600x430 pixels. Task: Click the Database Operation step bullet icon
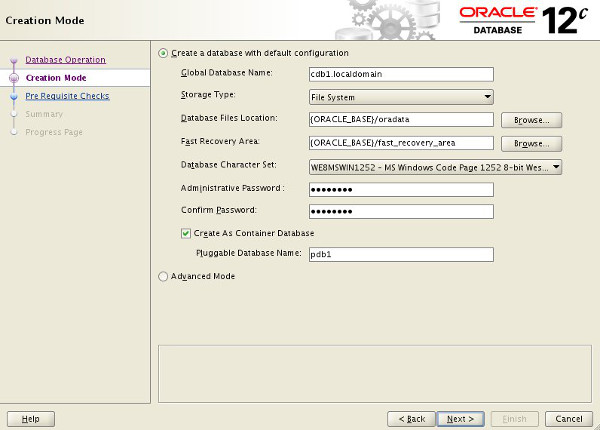(x=14, y=60)
